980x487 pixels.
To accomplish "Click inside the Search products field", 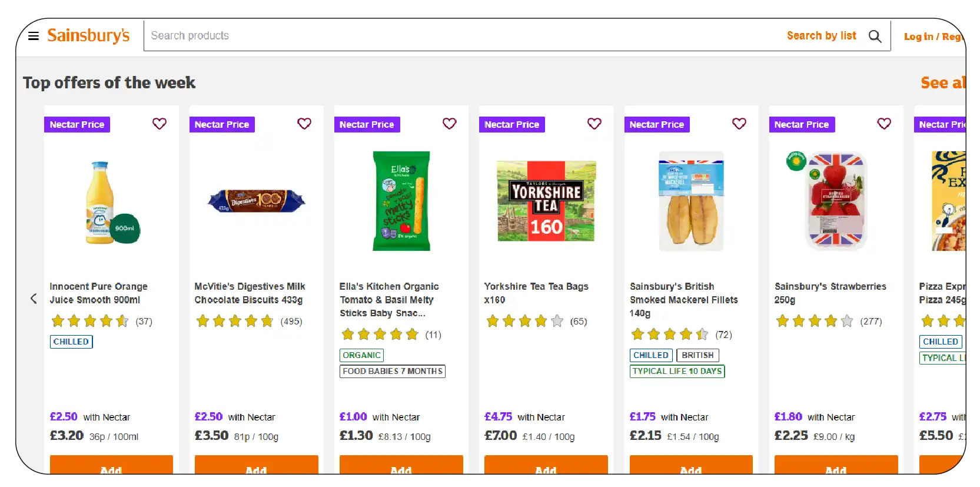I will click(353, 35).
